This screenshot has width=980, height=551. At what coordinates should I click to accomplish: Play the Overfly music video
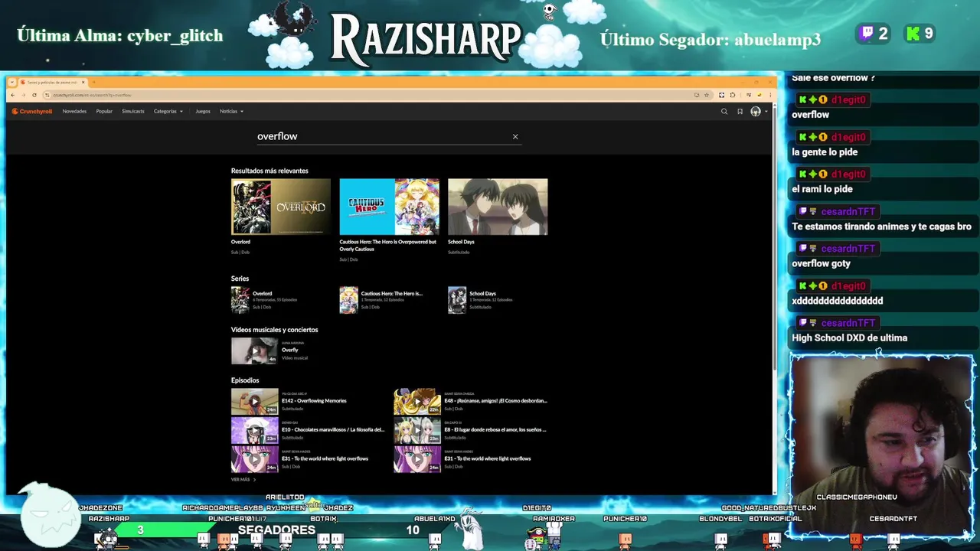pyautogui.click(x=254, y=351)
